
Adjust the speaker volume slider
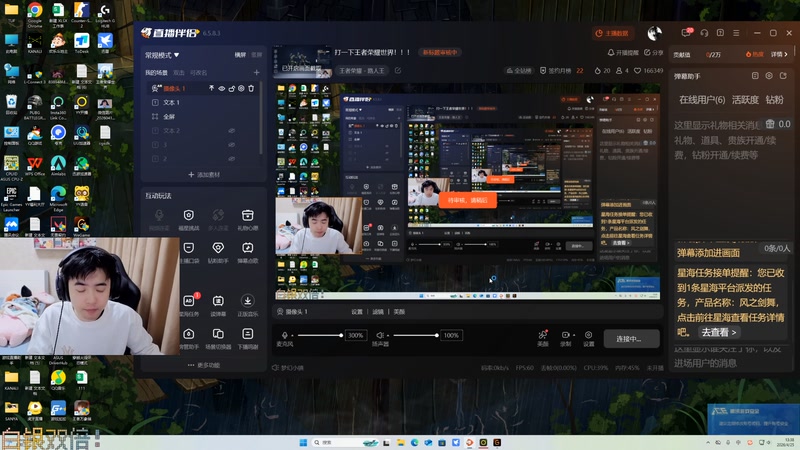click(x=416, y=335)
